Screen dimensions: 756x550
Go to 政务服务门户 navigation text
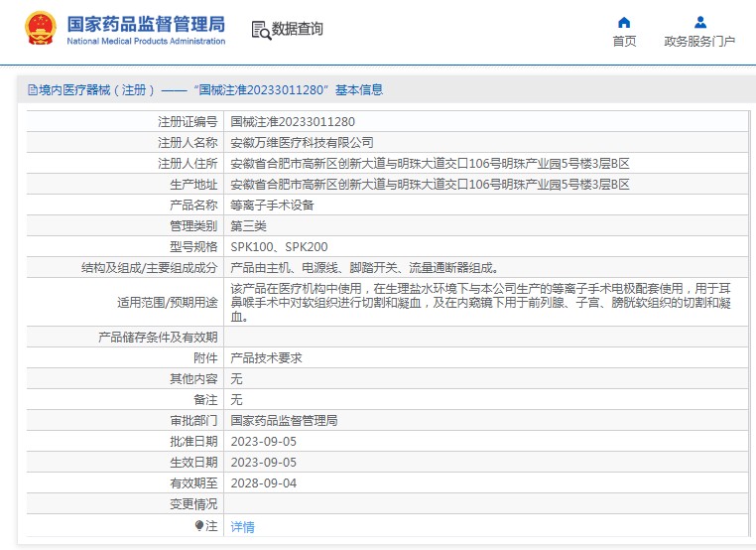pyautogui.click(x=699, y=42)
